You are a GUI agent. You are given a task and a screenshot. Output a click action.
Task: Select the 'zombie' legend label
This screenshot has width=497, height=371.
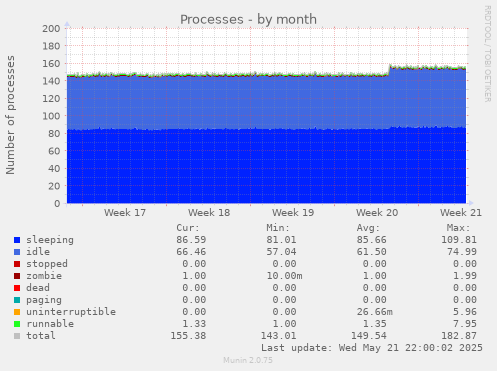click(44, 276)
